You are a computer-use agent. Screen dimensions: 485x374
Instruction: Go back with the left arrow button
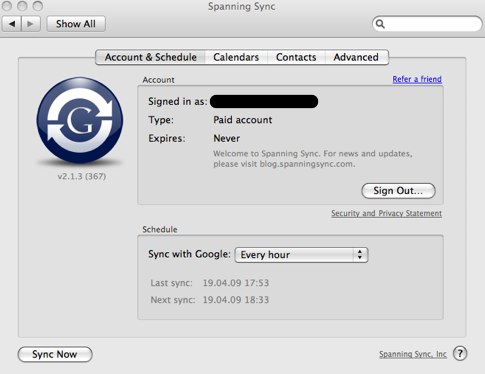click(x=12, y=24)
